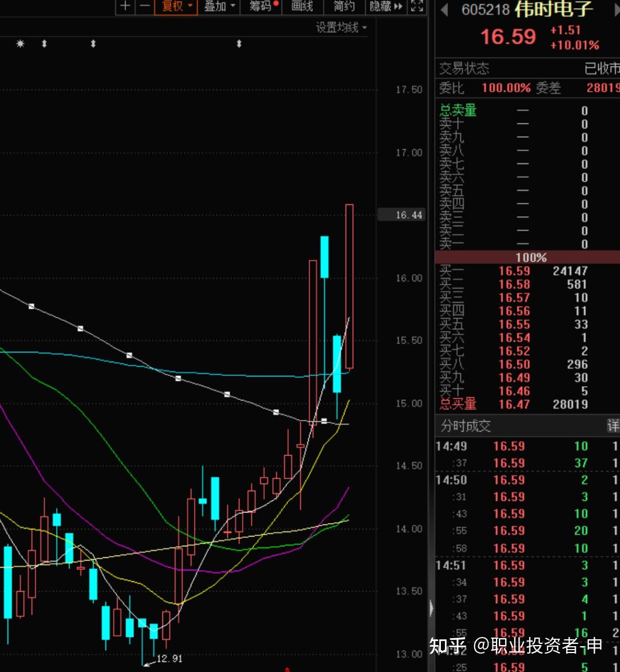Click the fullscreen expand icon
620x672 pixels.
(417, 6)
